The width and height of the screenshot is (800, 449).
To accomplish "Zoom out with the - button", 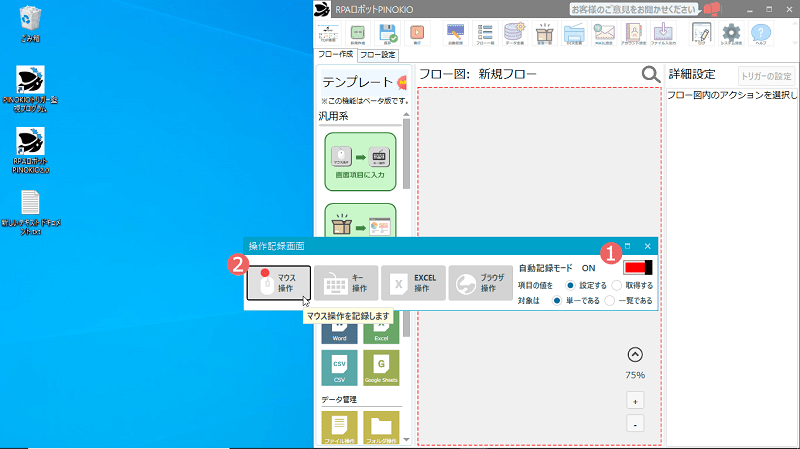I will click(635, 425).
